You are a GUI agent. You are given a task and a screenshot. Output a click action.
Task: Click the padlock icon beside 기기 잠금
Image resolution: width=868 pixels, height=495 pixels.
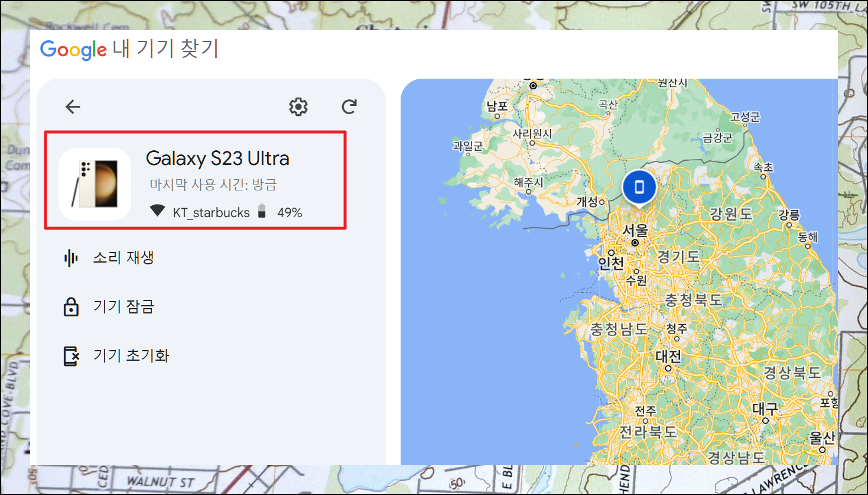tap(71, 306)
